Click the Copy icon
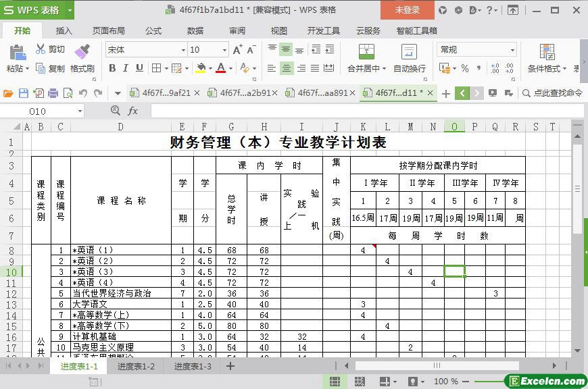Screen dimensions: 588x389 [x=40, y=68]
